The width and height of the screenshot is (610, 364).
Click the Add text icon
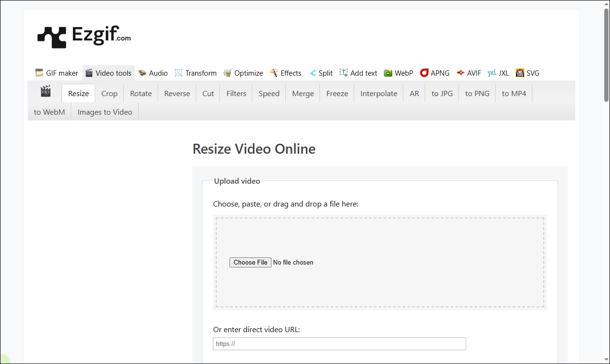[x=343, y=72]
